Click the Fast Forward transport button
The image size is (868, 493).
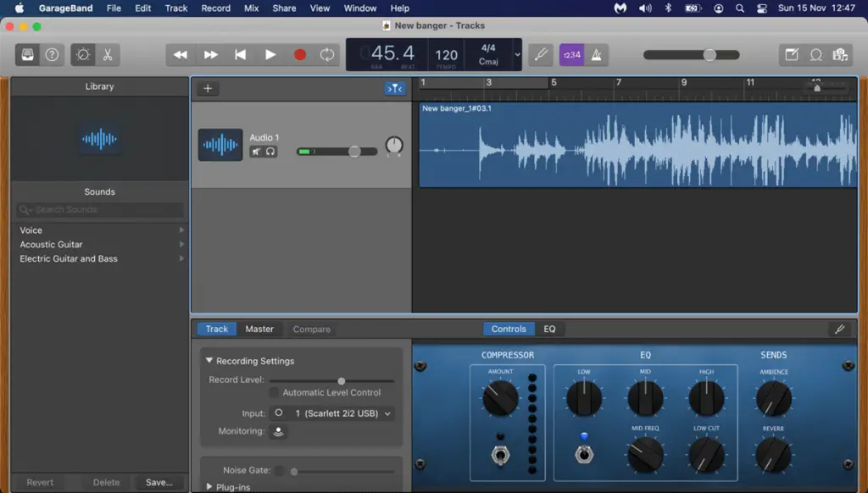[210, 55]
